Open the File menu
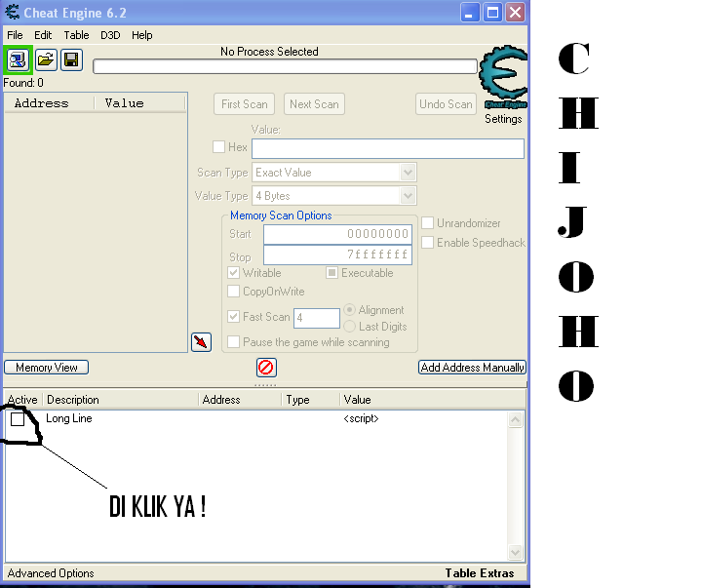702x588 pixels. (x=15, y=35)
